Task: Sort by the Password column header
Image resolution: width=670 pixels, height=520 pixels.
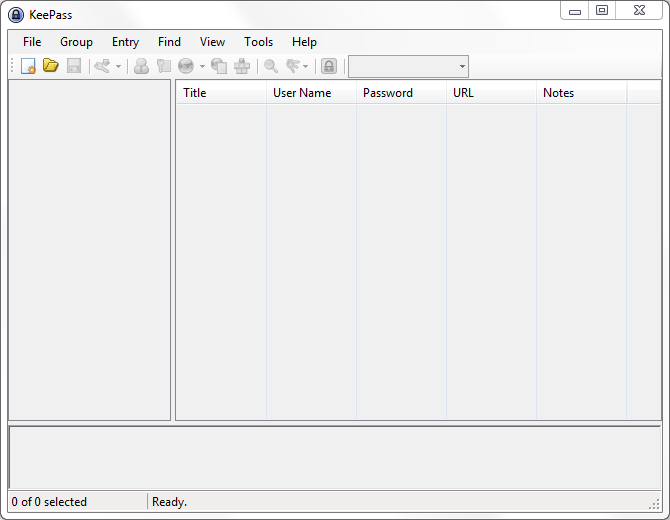Action: coord(401,93)
